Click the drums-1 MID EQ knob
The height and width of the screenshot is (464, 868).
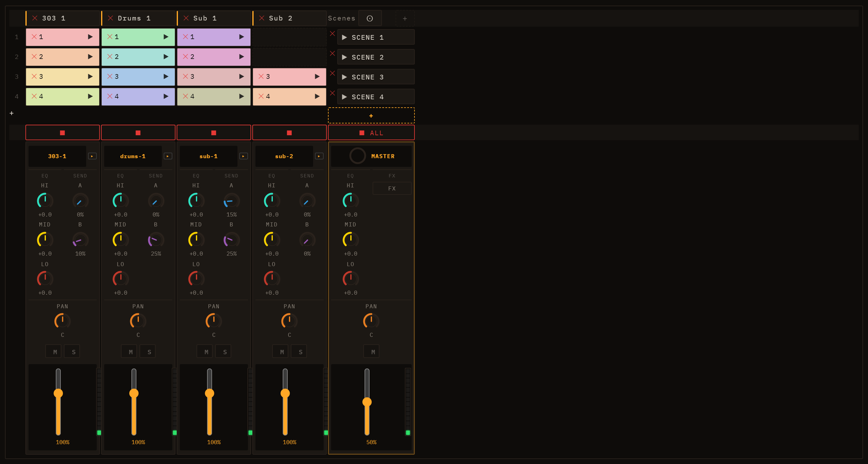tap(121, 240)
